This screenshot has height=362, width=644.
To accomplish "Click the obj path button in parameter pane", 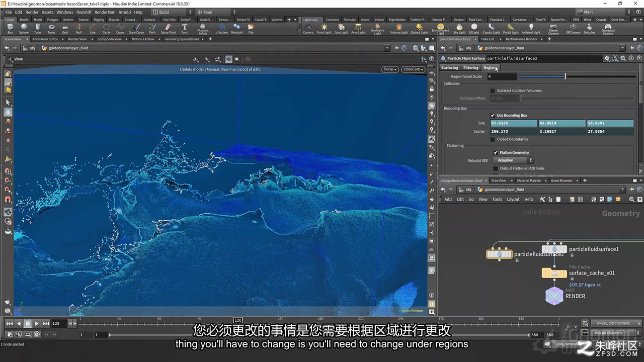I will click(x=465, y=48).
